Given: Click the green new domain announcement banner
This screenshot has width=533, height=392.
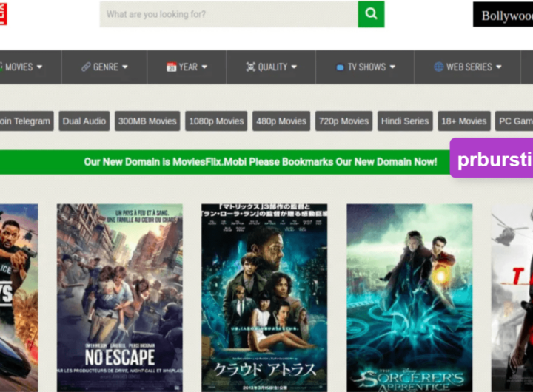Looking at the screenshot, I should 225,162.
